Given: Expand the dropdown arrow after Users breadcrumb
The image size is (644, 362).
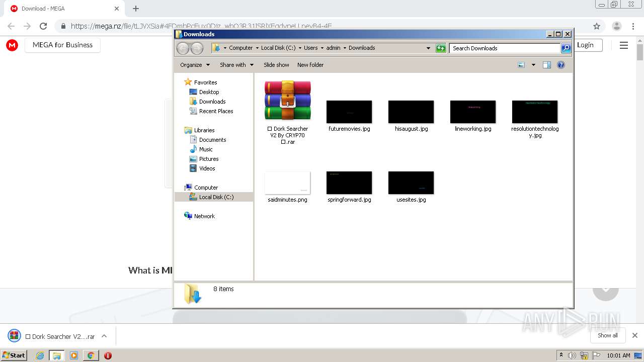Looking at the screenshot, I should coord(322,48).
